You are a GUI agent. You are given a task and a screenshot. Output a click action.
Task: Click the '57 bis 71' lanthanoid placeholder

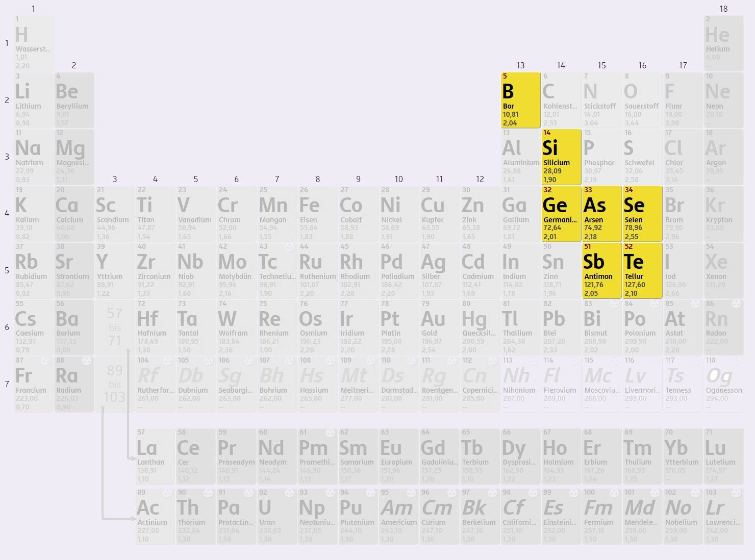115,327
